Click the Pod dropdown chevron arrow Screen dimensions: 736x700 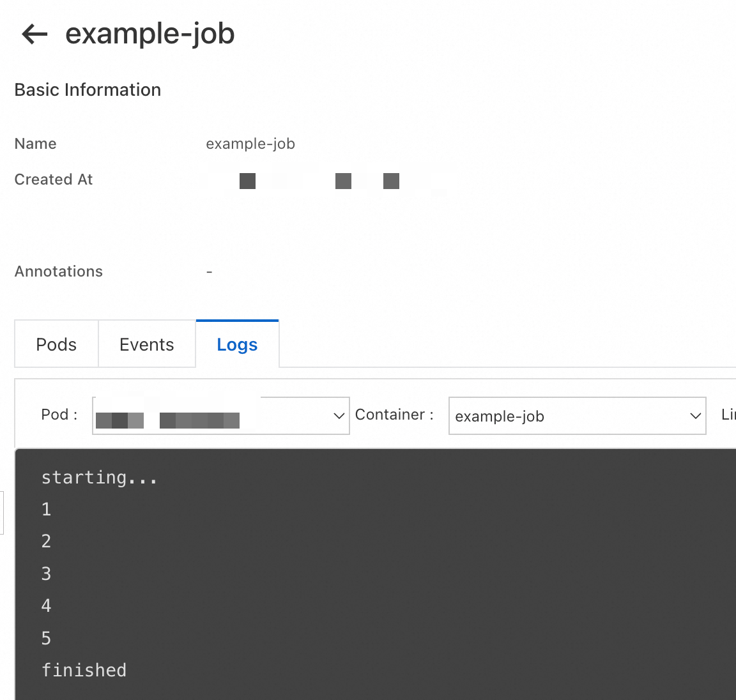tap(339, 416)
